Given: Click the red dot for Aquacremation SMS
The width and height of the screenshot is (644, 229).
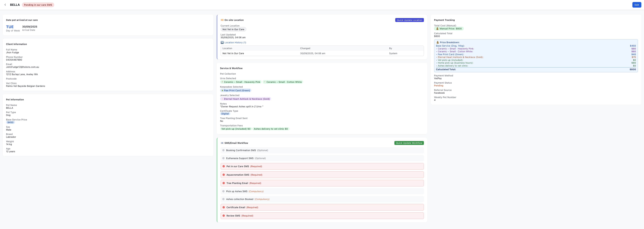Looking at the screenshot, I should coord(224,175).
